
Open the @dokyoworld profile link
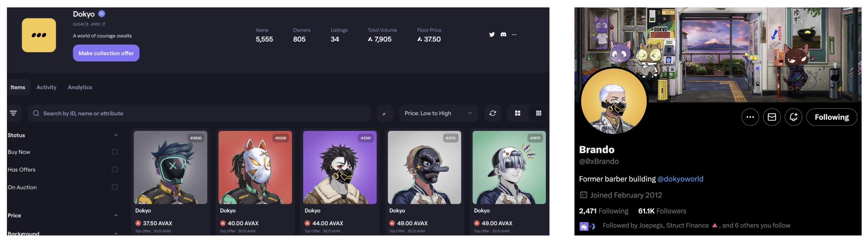pyautogui.click(x=680, y=179)
